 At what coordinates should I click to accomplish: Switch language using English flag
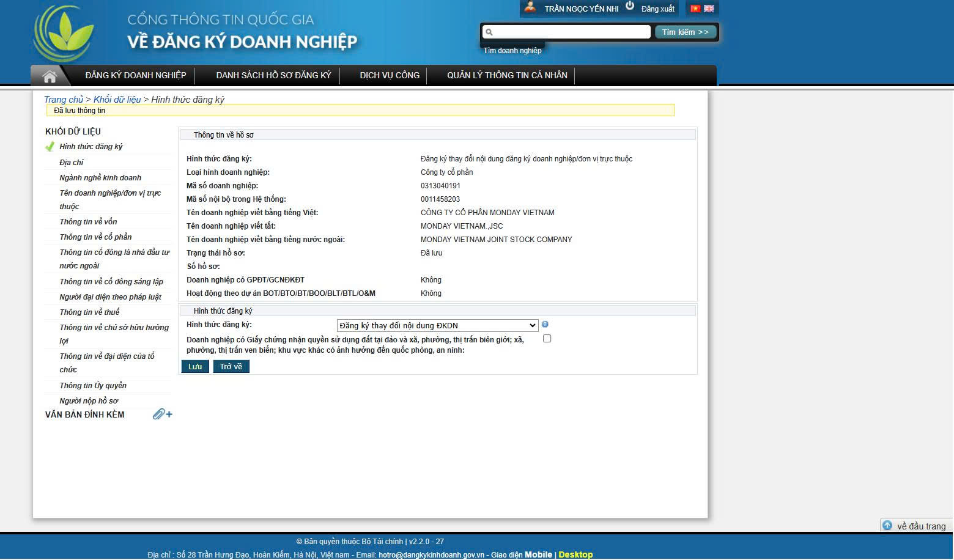point(709,9)
